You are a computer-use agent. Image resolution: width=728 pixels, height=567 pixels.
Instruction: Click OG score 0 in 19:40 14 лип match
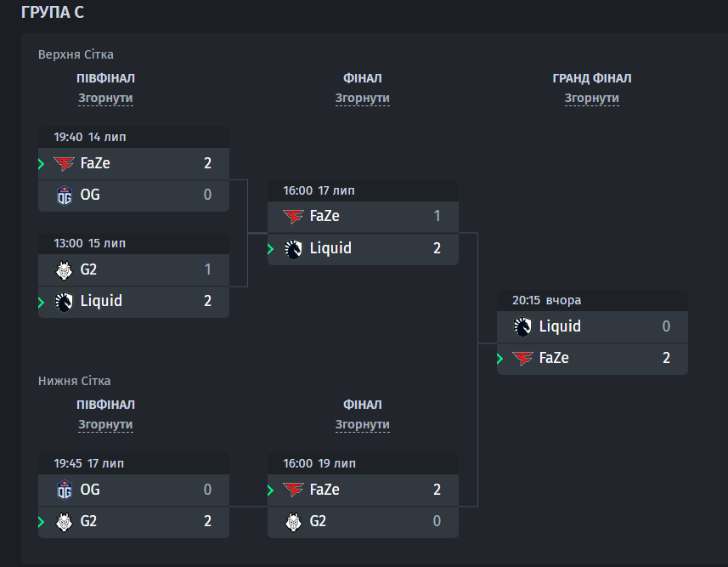(x=207, y=195)
